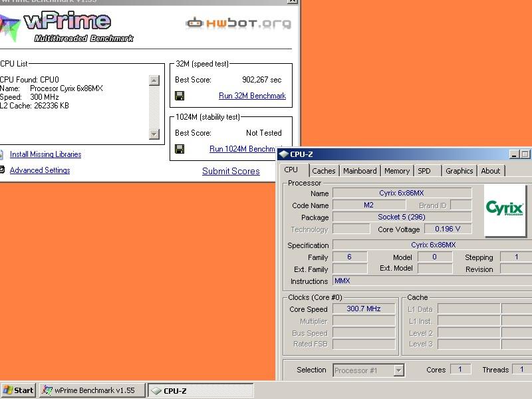This screenshot has height=399, width=532.
Task: Switch to the Caches tab
Action: pyautogui.click(x=324, y=171)
